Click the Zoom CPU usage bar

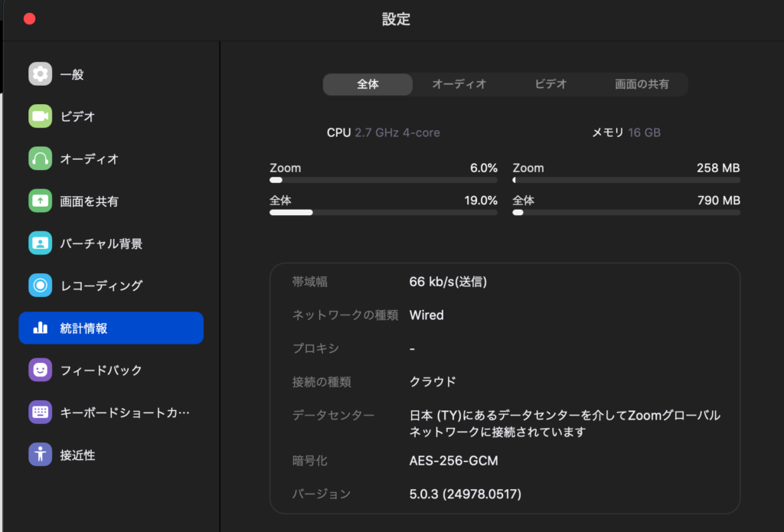tap(384, 180)
